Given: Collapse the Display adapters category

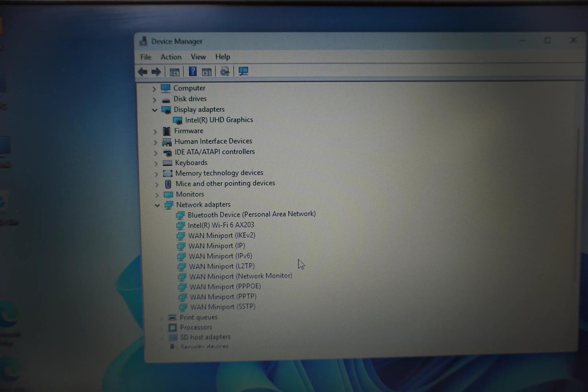Looking at the screenshot, I should (154, 110).
